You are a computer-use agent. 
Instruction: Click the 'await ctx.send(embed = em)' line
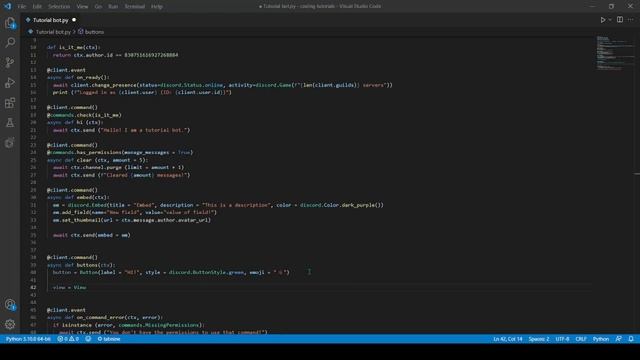click(x=92, y=235)
